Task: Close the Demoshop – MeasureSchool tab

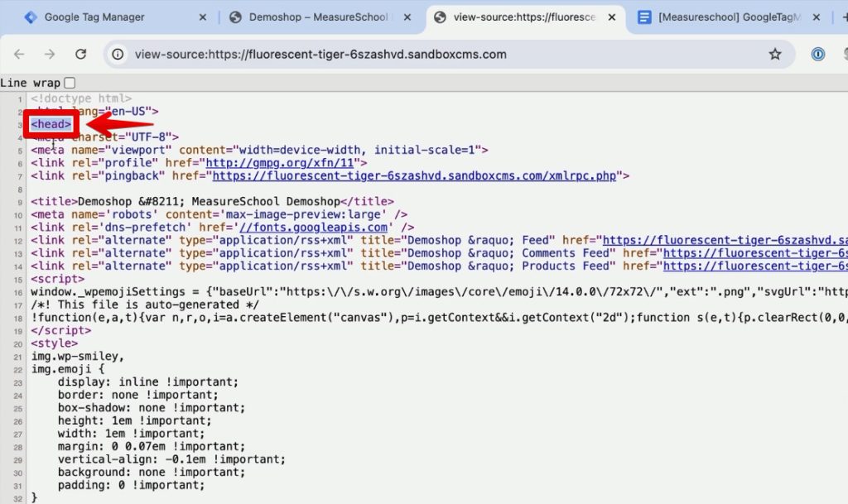Action: tap(407, 17)
